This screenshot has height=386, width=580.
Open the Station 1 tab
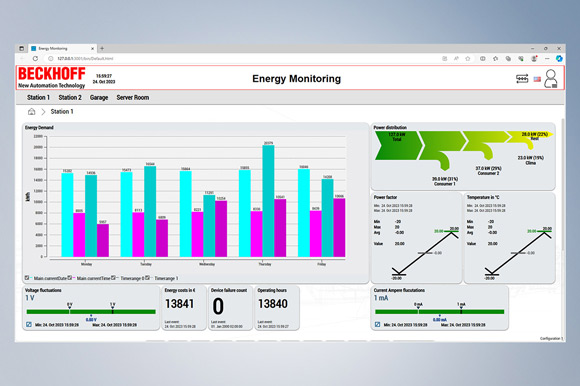(x=38, y=98)
